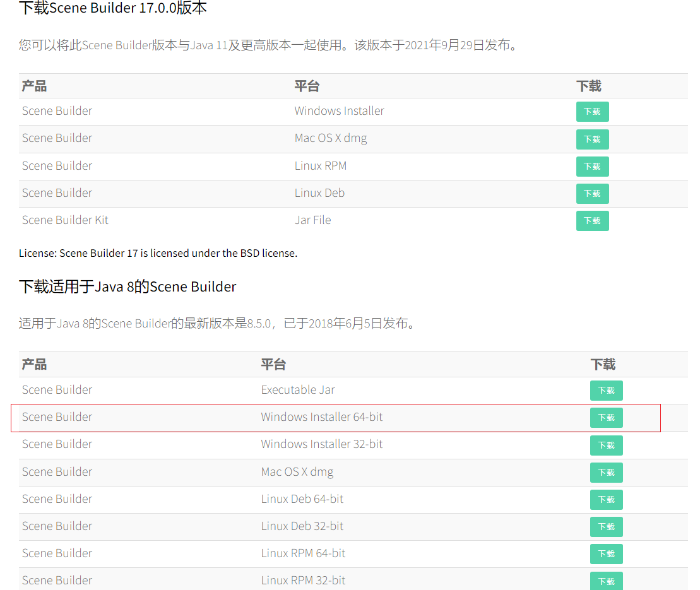The height and width of the screenshot is (590, 700).
Task: Click 'Executable Jar' platform text
Action: (298, 389)
